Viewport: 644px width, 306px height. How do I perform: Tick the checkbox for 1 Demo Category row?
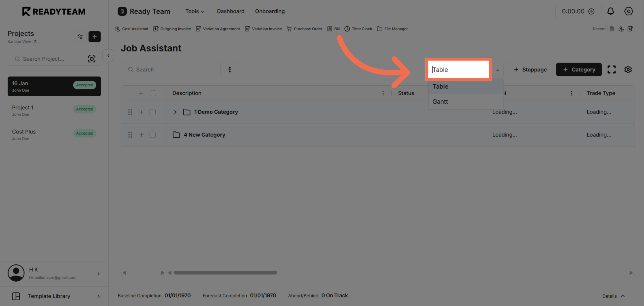[153, 112]
